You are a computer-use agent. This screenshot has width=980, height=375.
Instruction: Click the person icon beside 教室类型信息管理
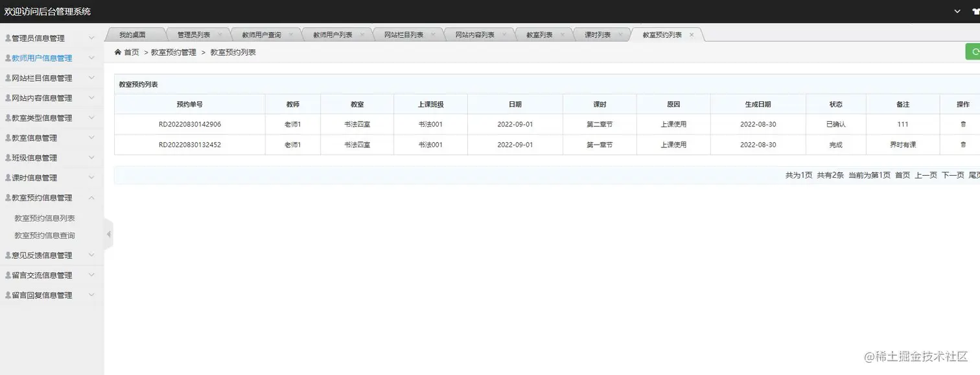(x=8, y=118)
